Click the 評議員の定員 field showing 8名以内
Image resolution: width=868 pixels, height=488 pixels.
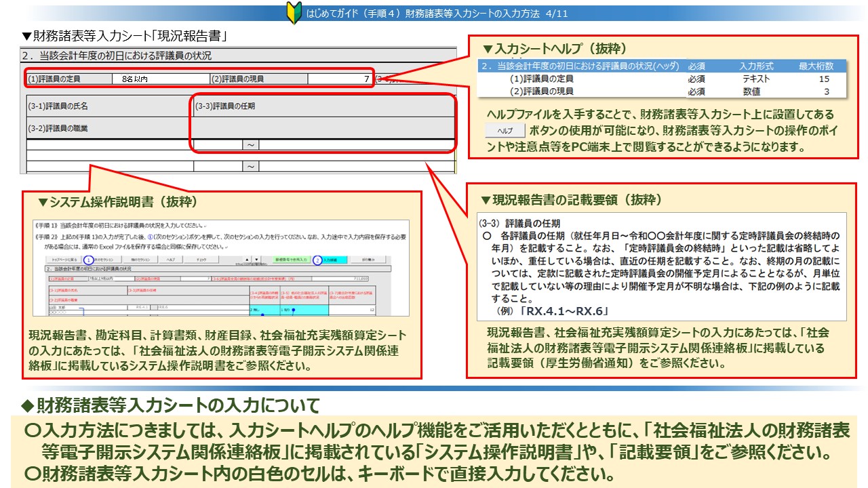(161, 79)
